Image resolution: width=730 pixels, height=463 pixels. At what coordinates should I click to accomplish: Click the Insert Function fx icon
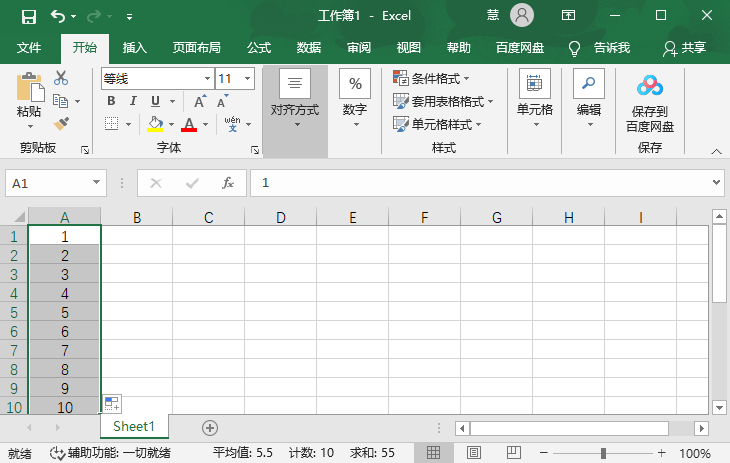tap(228, 183)
